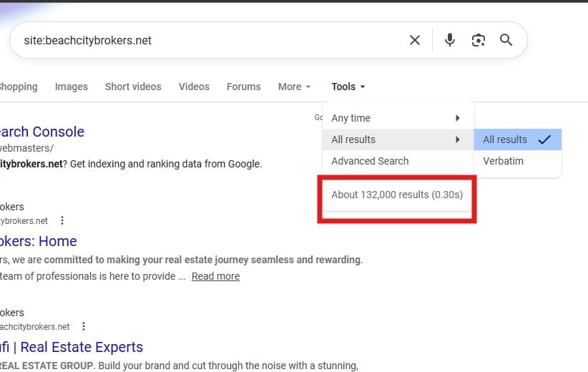Switch to the Images tab
This screenshot has width=588, height=372.
click(72, 87)
